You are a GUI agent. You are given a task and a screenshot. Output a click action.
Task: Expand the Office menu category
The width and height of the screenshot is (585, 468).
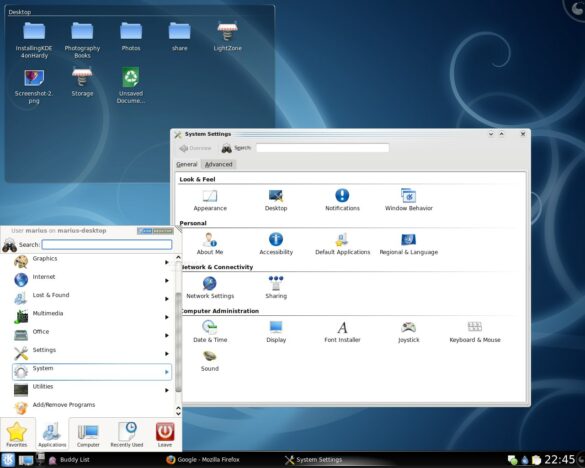click(91, 335)
